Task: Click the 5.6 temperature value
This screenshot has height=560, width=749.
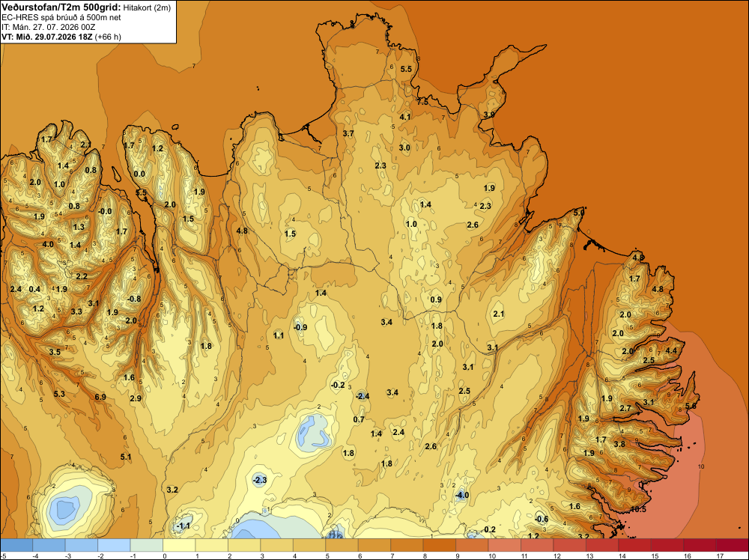Action: coord(691,406)
